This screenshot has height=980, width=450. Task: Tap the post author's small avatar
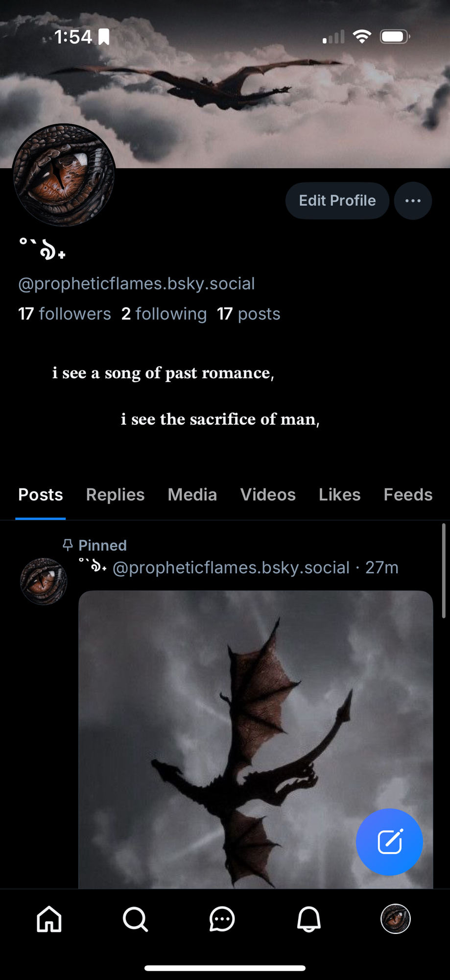(x=44, y=581)
